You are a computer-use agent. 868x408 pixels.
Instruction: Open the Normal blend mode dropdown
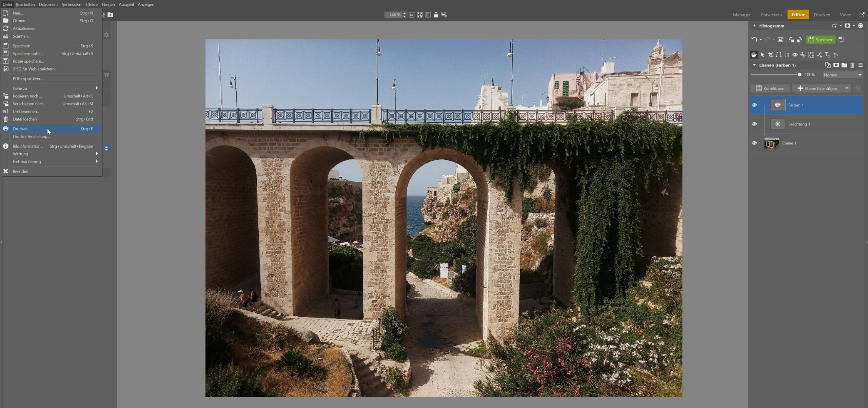(842, 75)
